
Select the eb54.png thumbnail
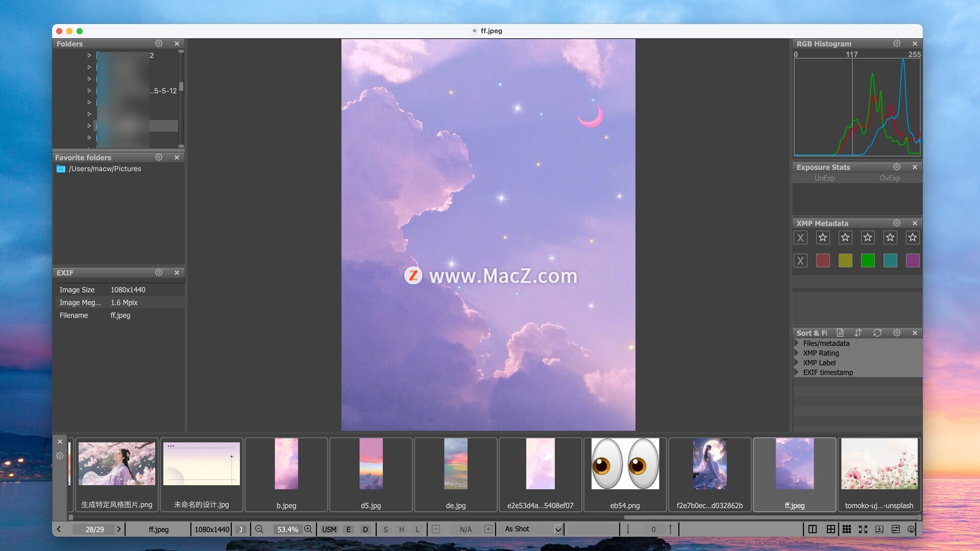tap(625, 474)
